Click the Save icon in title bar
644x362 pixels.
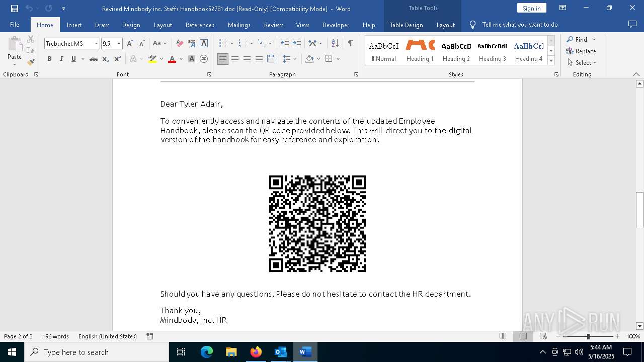[x=15, y=9]
